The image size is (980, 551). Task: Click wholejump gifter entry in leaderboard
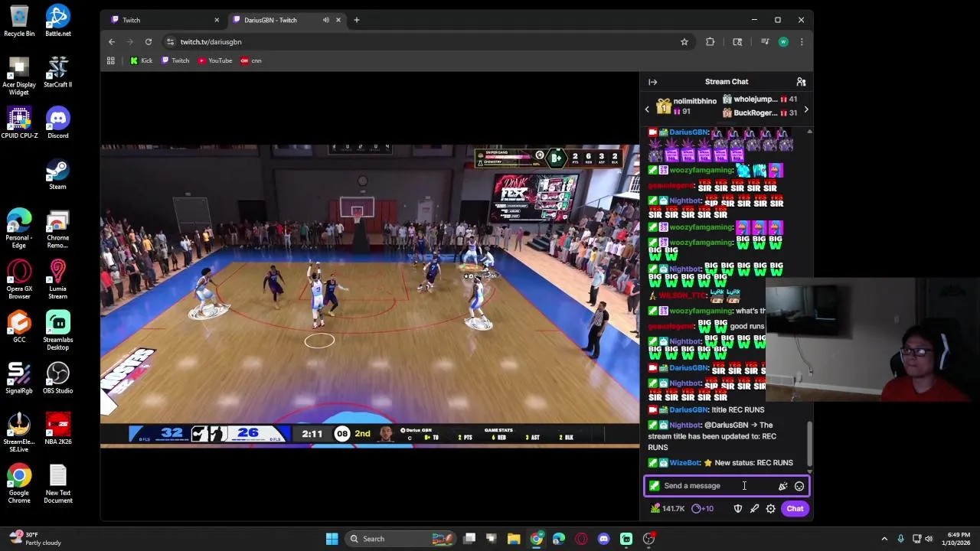[x=759, y=99]
